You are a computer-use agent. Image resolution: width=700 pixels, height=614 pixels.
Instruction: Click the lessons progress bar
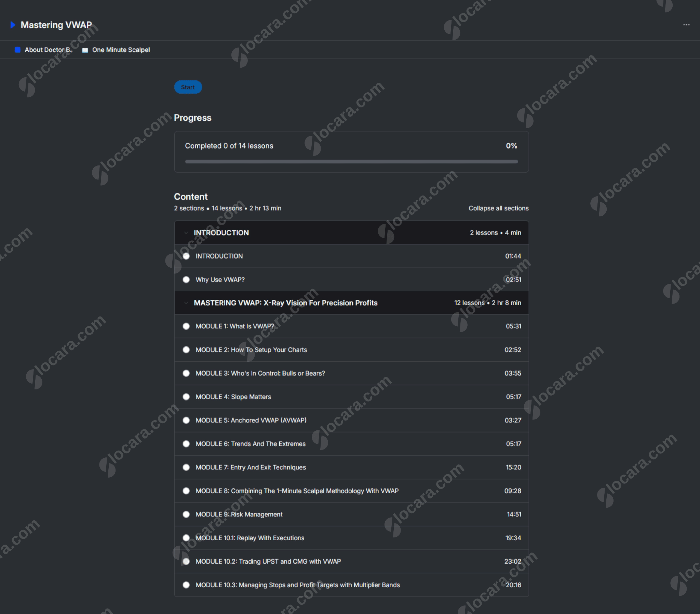[x=351, y=162]
